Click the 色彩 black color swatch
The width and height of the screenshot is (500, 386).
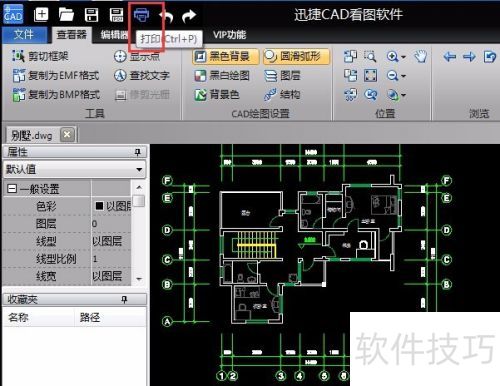(x=99, y=206)
